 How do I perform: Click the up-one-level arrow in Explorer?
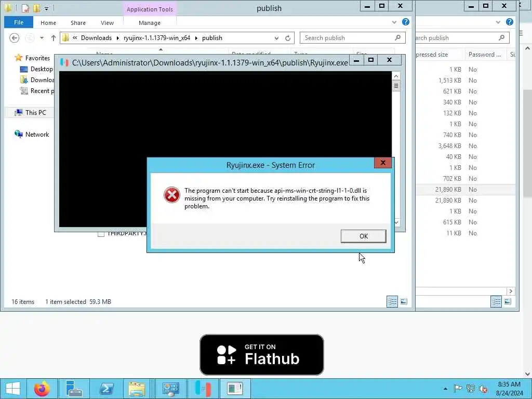point(54,37)
